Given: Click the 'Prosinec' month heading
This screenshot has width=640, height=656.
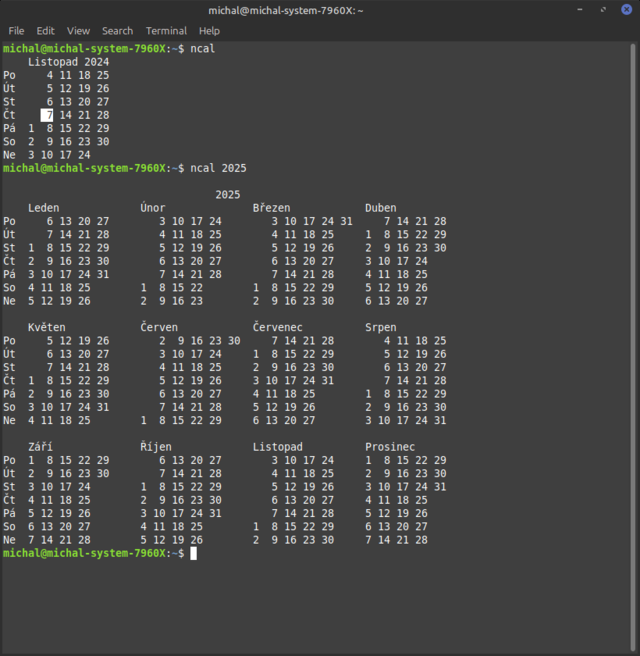Looking at the screenshot, I should point(390,447).
